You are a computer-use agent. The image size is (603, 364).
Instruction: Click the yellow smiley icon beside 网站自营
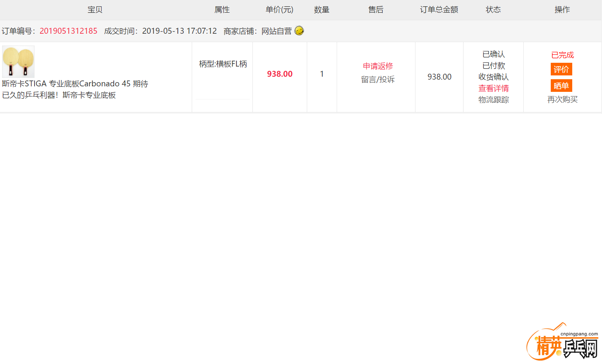(299, 30)
